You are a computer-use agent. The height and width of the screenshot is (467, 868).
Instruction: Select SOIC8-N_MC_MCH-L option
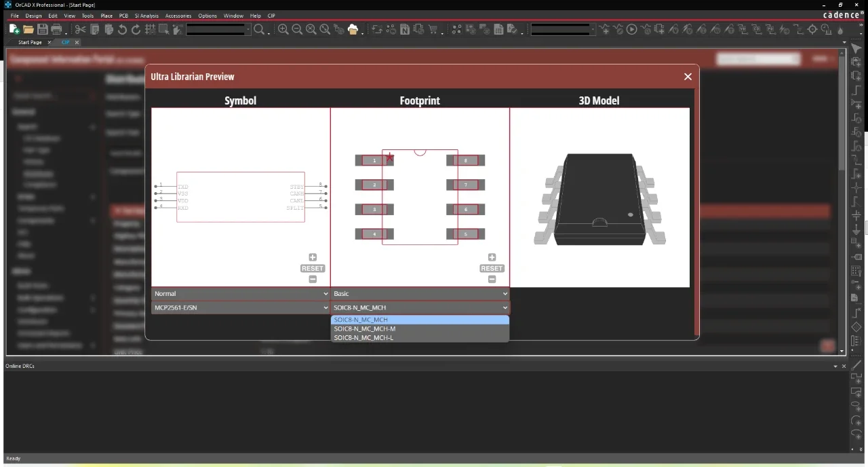420,337
